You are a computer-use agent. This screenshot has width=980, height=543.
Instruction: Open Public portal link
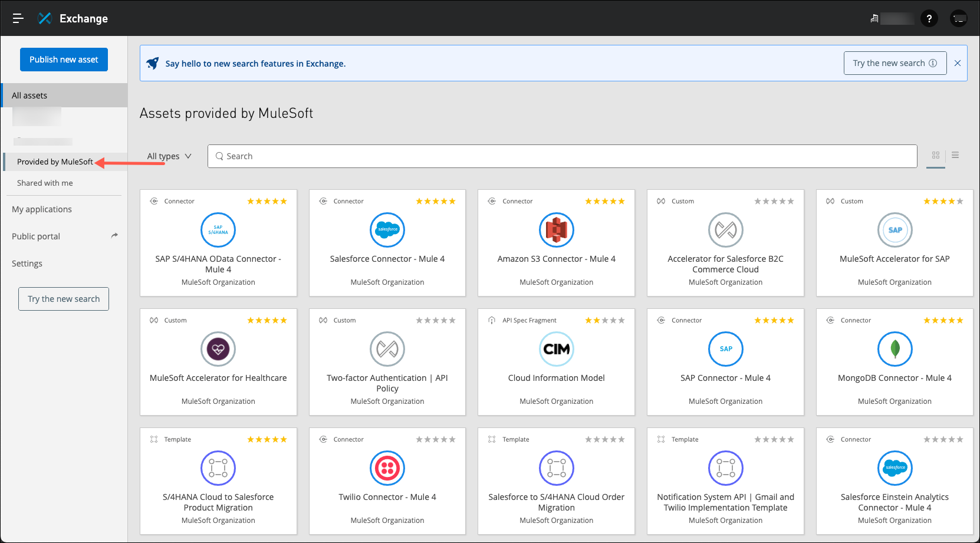pyautogui.click(x=36, y=236)
